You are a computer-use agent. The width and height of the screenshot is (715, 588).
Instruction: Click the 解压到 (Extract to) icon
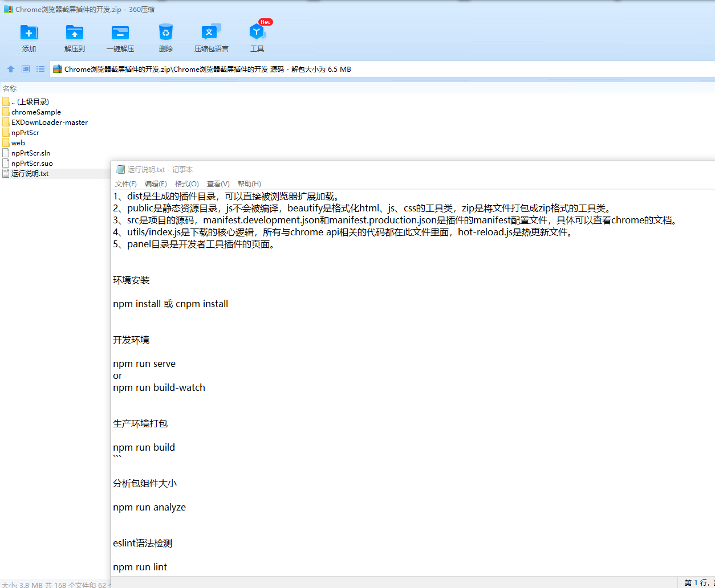click(x=75, y=32)
